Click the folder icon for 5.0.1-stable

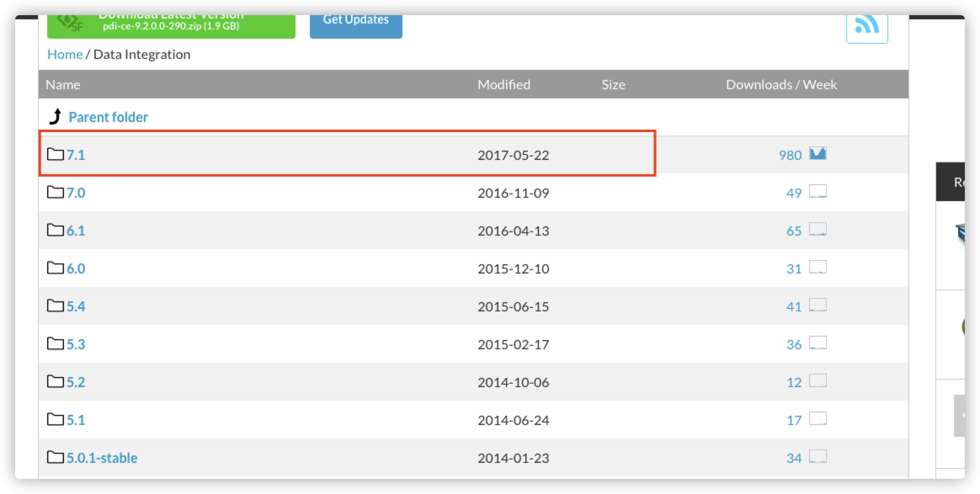point(55,457)
